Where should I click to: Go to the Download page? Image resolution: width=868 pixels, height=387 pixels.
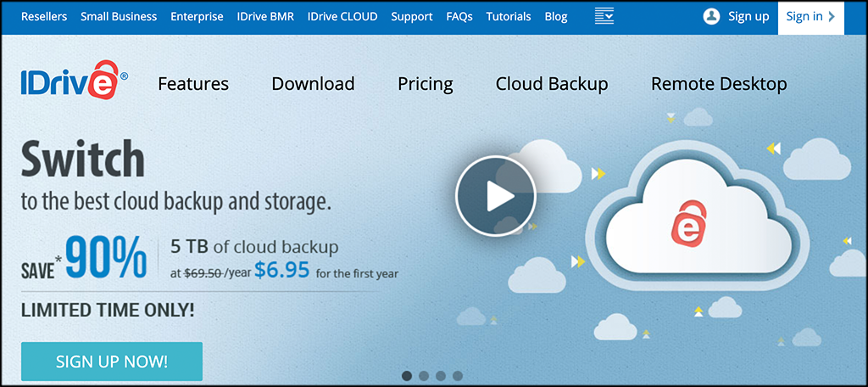tap(313, 84)
